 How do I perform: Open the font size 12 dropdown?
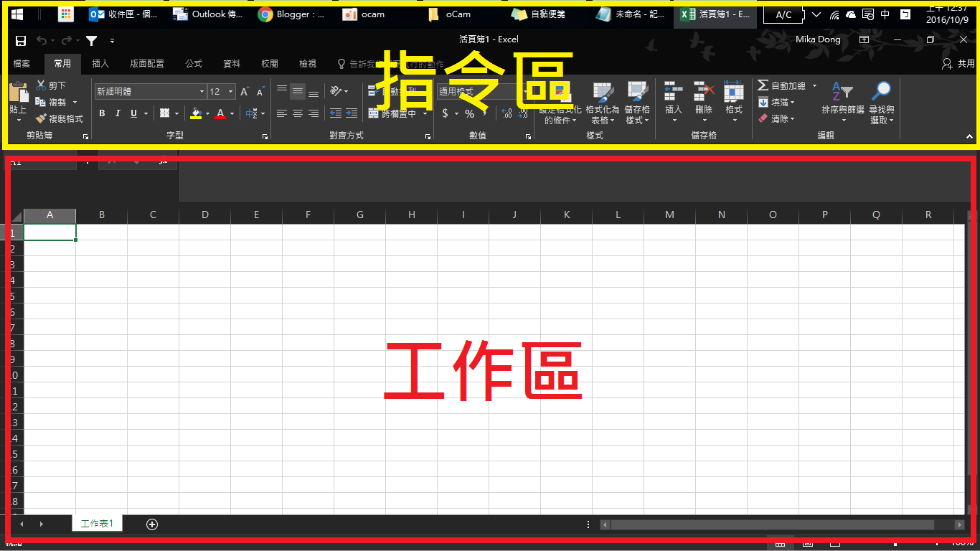pos(230,92)
